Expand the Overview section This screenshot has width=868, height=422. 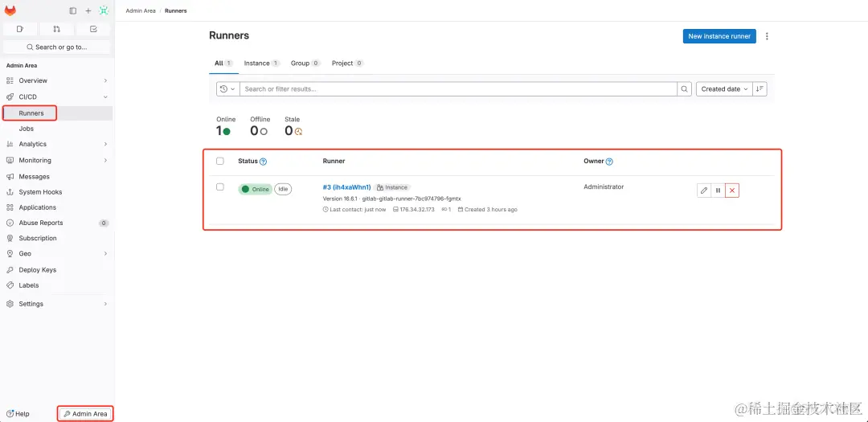(58, 81)
